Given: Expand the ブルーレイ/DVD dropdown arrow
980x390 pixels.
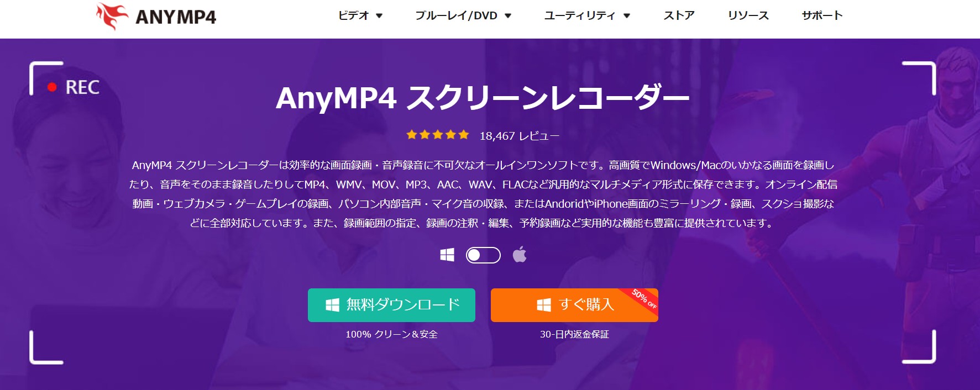Looking at the screenshot, I should click(508, 16).
